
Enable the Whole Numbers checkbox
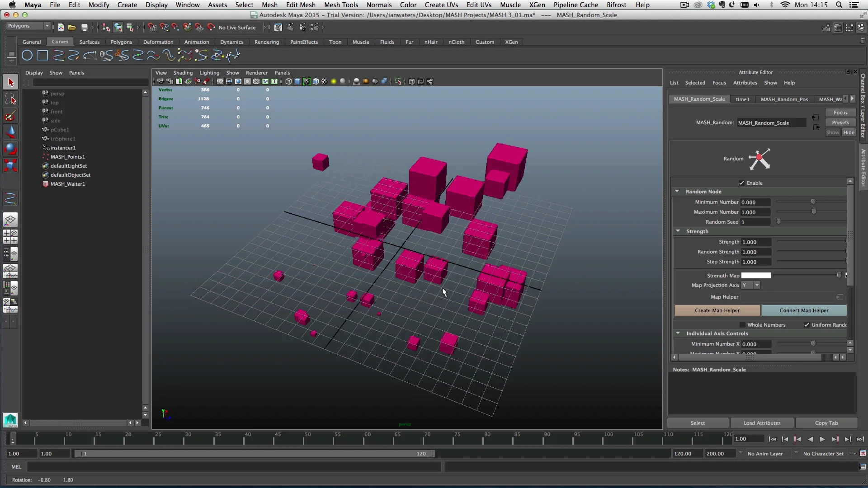coord(743,325)
